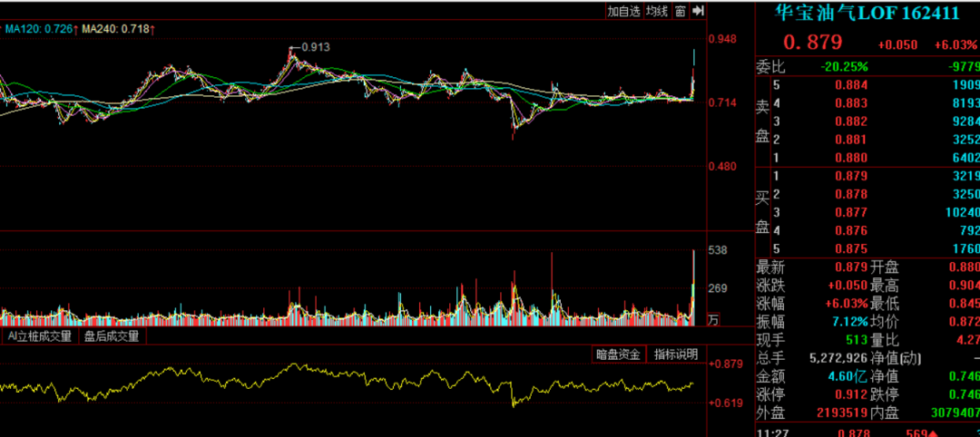Click the sell level 1 price 0.880
The width and height of the screenshot is (980, 437).
pyautogui.click(x=850, y=155)
